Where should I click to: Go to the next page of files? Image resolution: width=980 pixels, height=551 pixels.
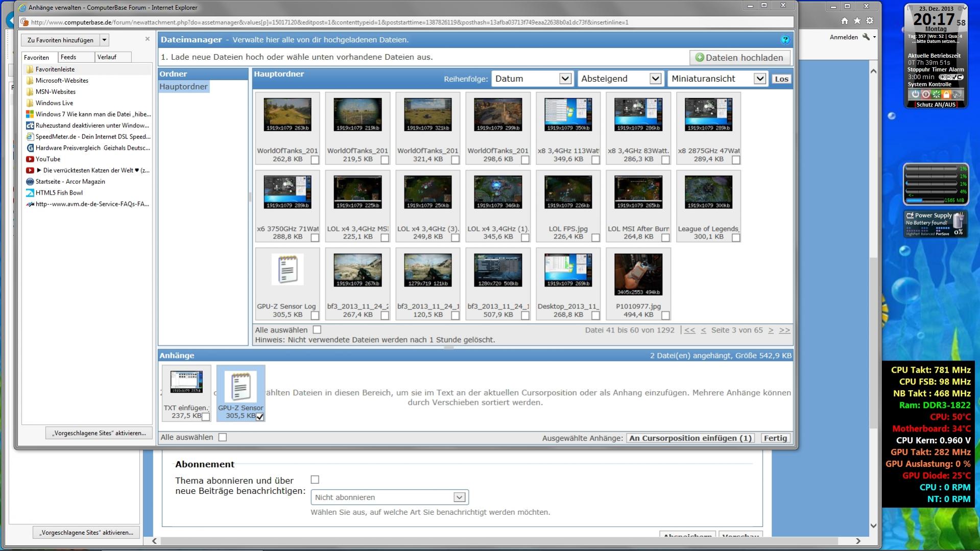click(771, 330)
